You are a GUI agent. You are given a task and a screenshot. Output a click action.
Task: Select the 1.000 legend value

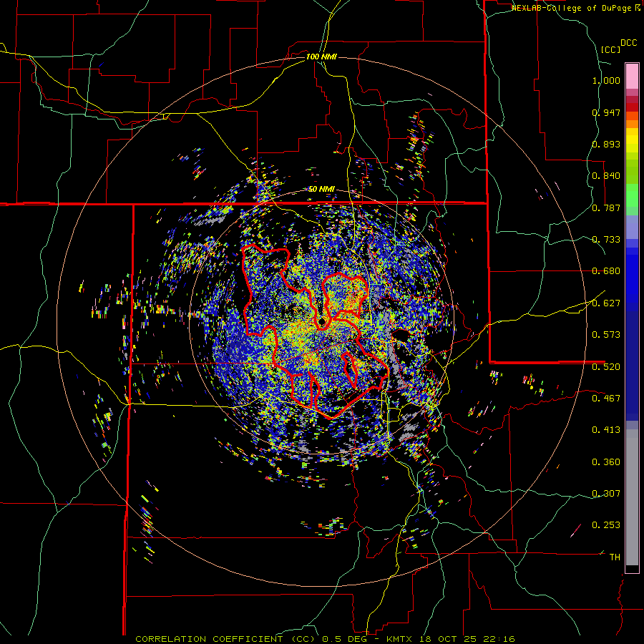coord(606,80)
